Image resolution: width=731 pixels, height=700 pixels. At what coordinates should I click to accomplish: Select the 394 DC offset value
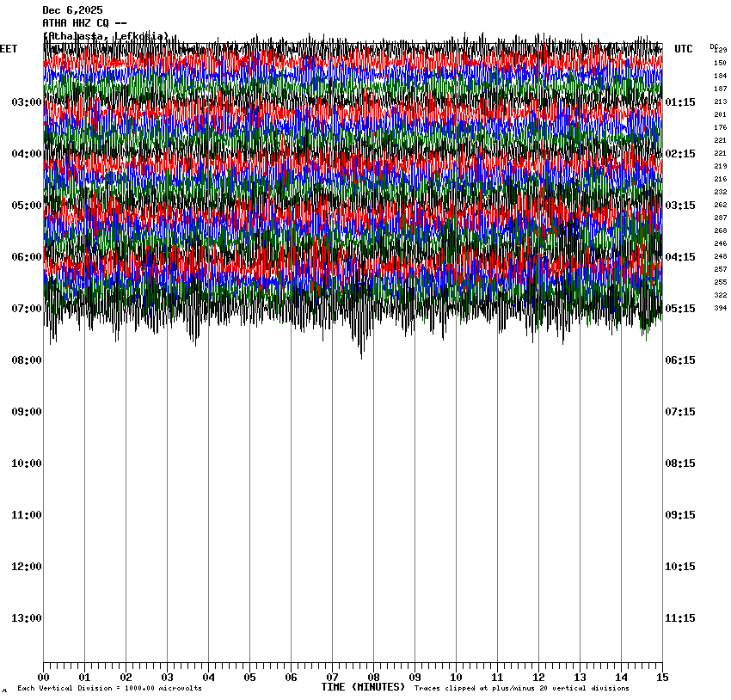[x=720, y=308]
